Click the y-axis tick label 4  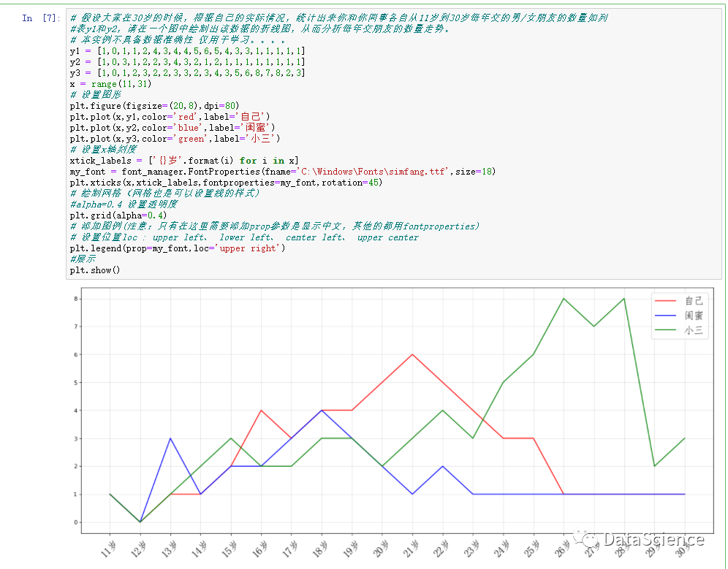[76, 410]
